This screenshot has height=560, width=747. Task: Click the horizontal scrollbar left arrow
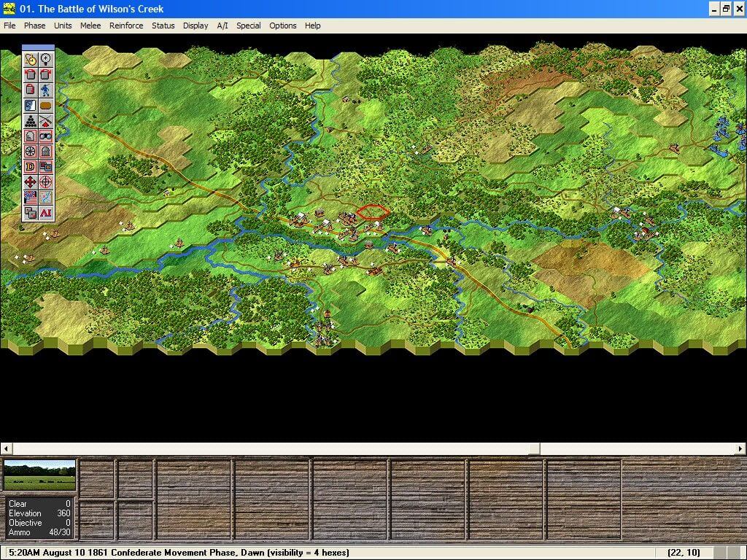pyautogui.click(x=6, y=448)
